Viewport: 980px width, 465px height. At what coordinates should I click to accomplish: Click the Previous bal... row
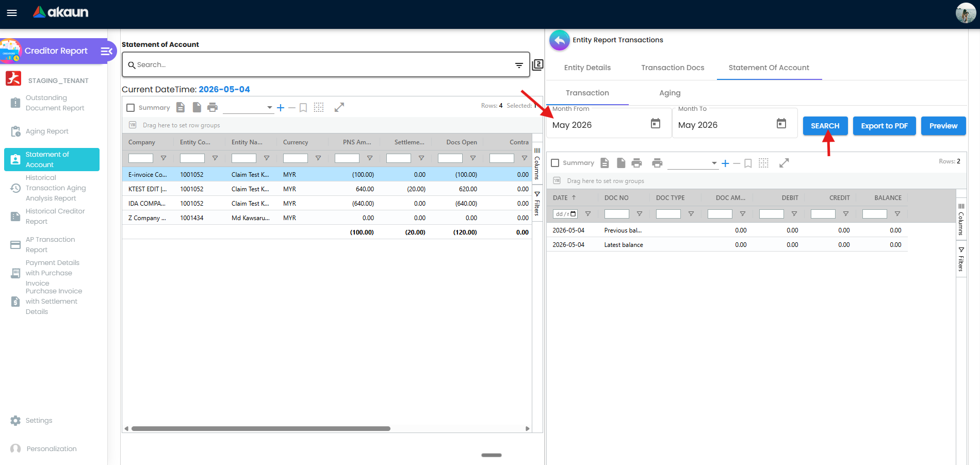click(x=727, y=230)
